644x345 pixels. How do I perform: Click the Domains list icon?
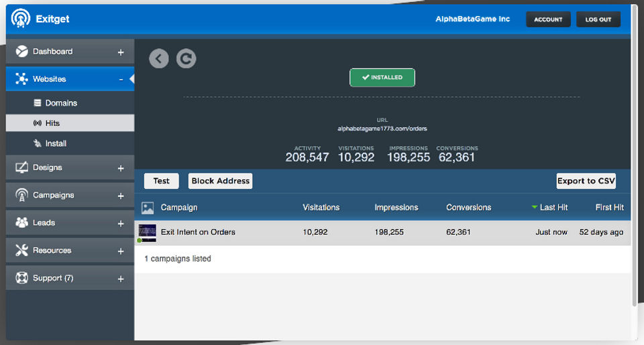(38, 102)
